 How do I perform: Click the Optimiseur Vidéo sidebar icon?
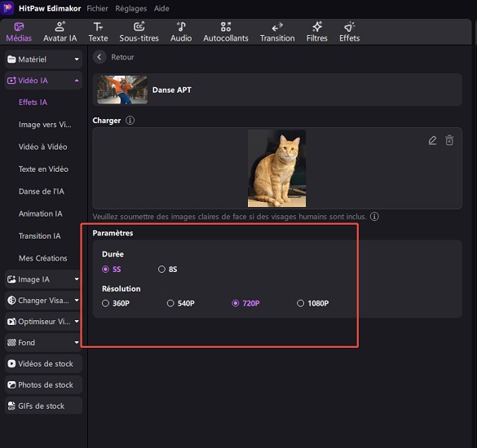pyautogui.click(x=11, y=322)
